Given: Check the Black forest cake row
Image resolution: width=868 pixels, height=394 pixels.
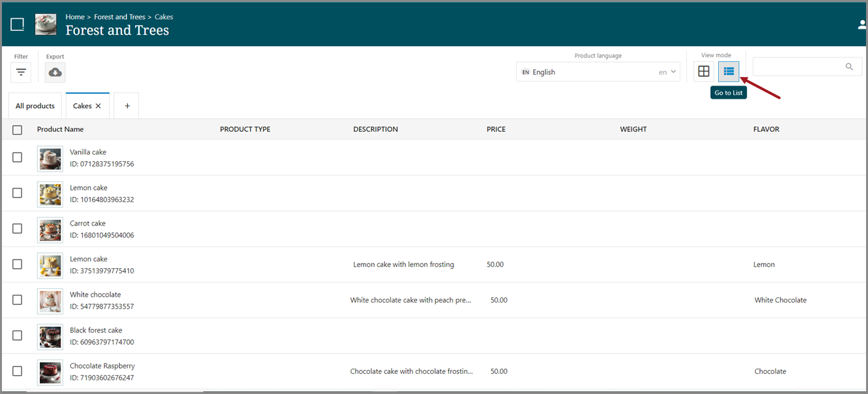Looking at the screenshot, I should point(18,335).
